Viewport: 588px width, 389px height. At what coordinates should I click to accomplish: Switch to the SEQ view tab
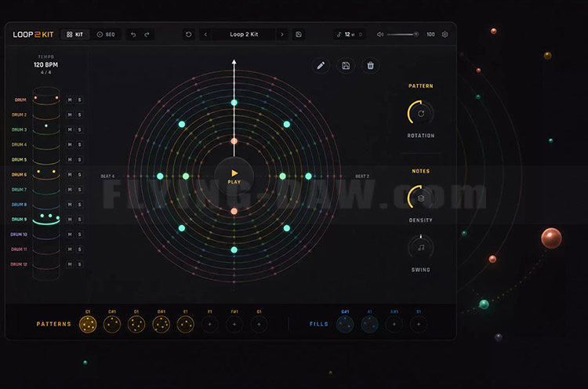(x=106, y=35)
